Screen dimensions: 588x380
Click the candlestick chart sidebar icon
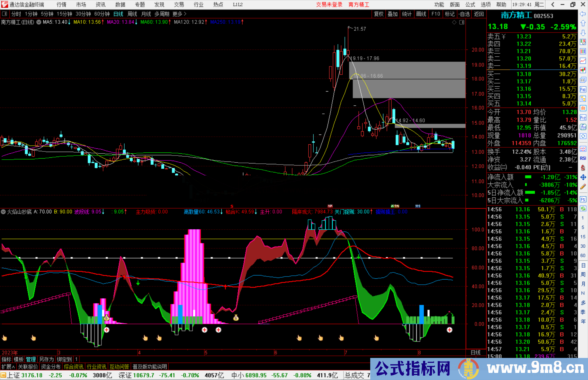583,70
